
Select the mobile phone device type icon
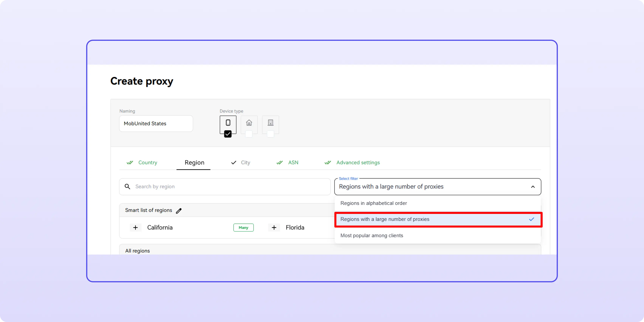pos(228,123)
